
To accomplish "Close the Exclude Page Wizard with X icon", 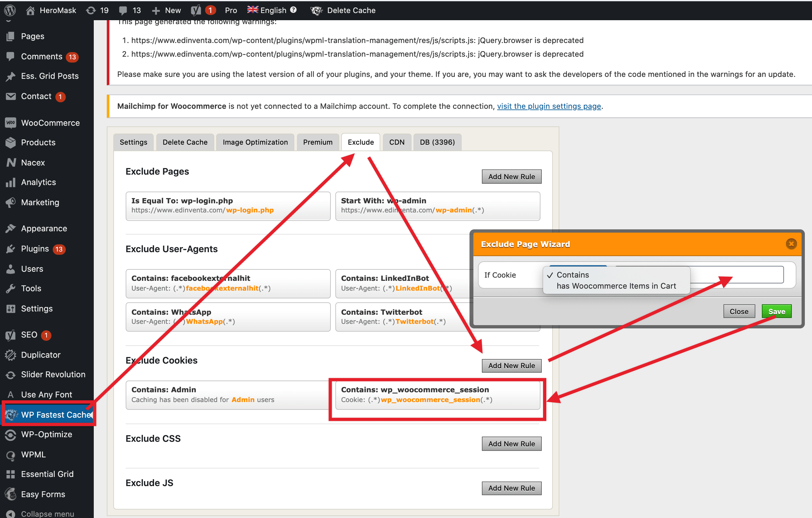I will (791, 244).
